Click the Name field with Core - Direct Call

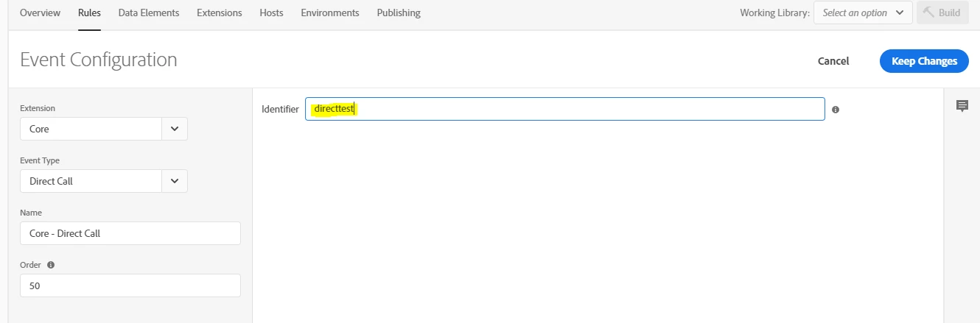click(x=130, y=233)
